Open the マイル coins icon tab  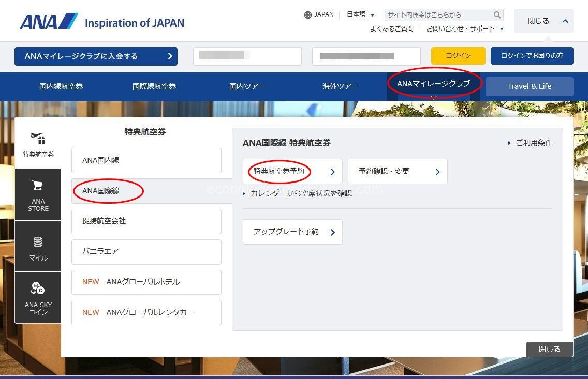(x=38, y=242)
